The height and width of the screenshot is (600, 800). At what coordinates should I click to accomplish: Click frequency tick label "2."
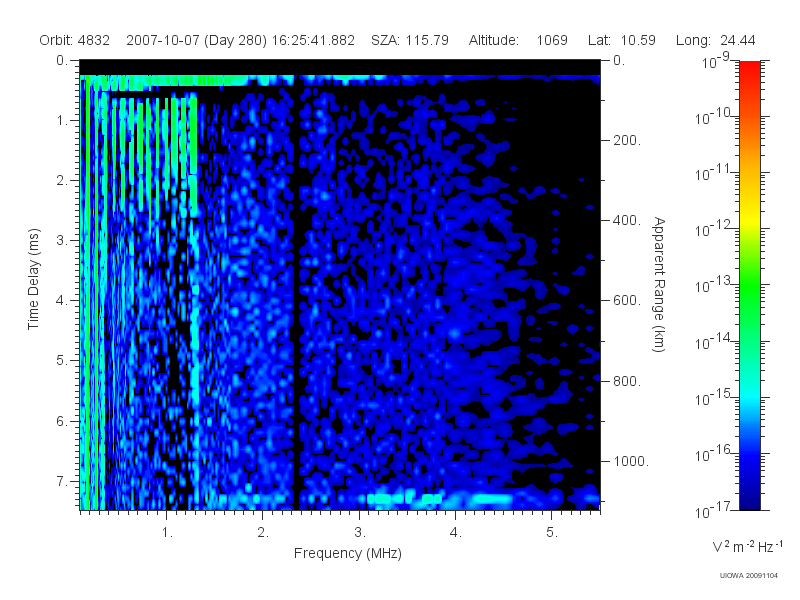263,533
